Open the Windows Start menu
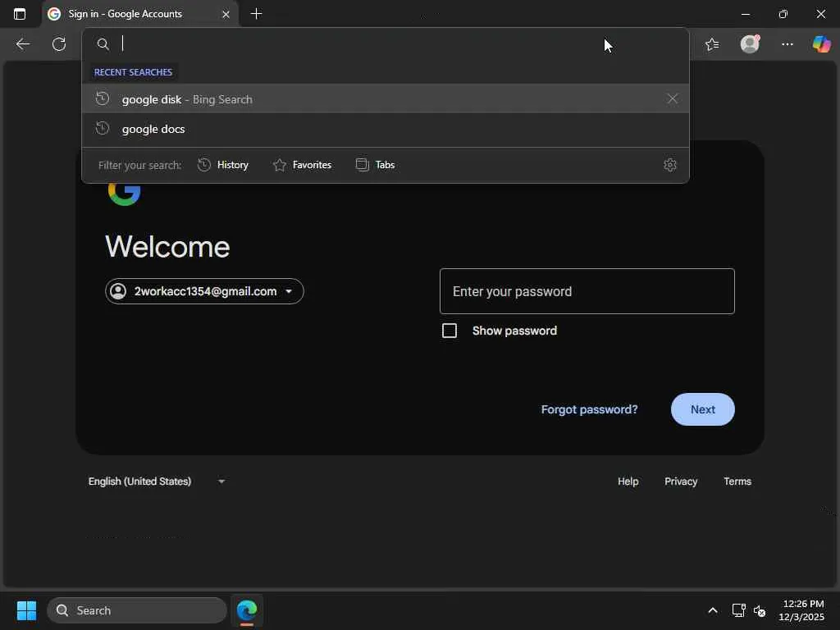The height and width of the screenshot is (630, 840). tap(26, 610)
